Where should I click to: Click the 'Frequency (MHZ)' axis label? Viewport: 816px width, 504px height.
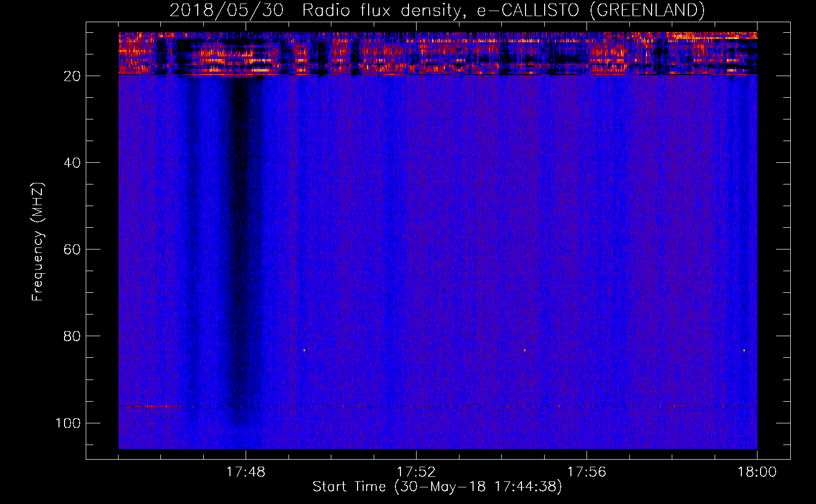38,242
